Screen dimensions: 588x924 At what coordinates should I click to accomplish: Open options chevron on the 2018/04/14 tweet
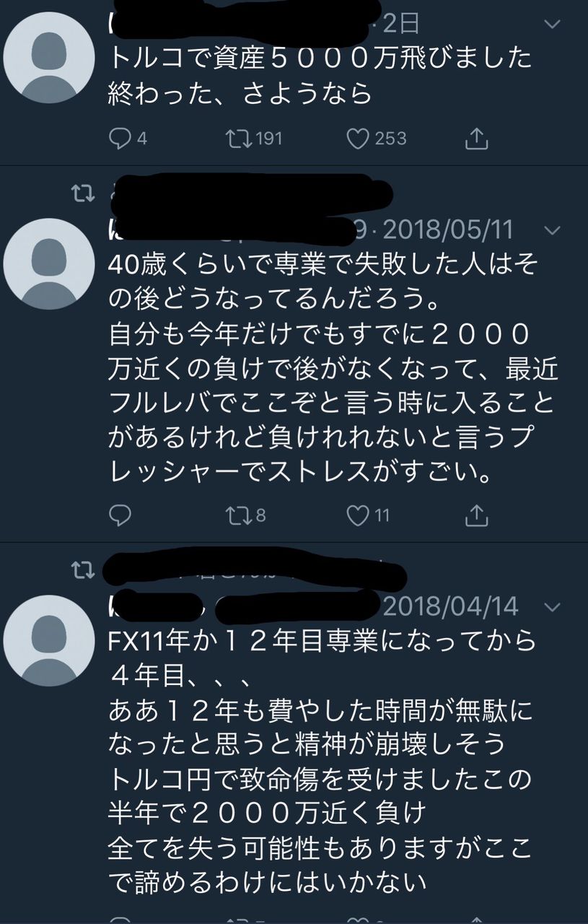coord(552,606)
